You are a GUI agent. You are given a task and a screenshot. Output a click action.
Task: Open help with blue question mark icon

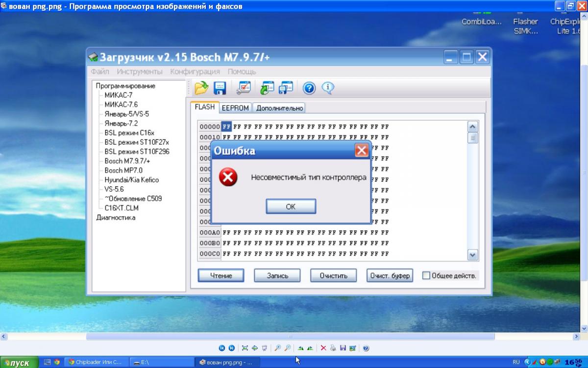(x=309, y=88)
